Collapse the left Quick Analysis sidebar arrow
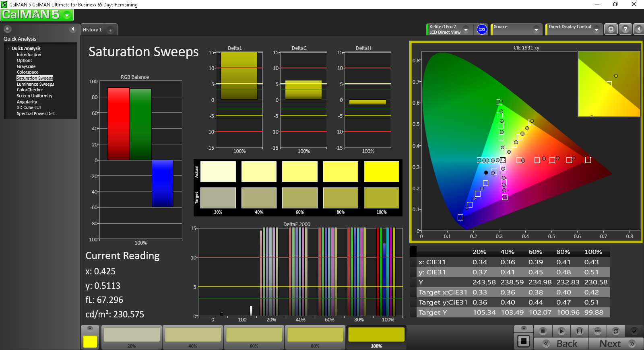 (73, 29)
